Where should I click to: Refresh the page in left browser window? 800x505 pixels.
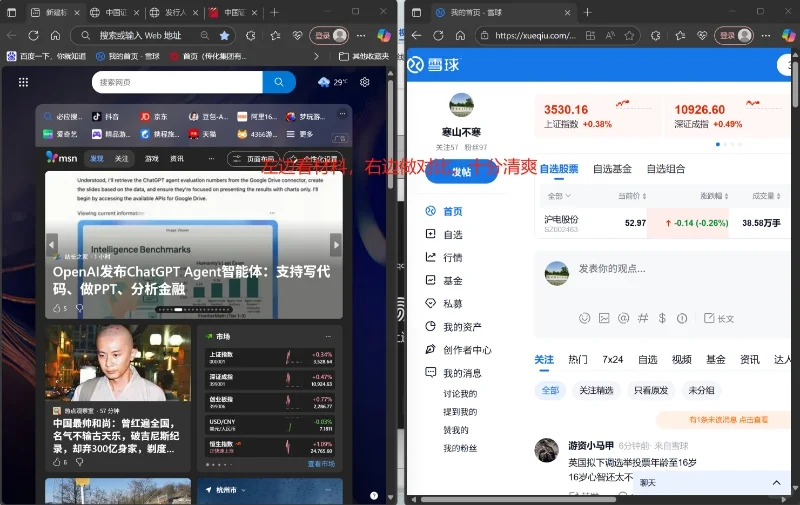coord(34,35)
